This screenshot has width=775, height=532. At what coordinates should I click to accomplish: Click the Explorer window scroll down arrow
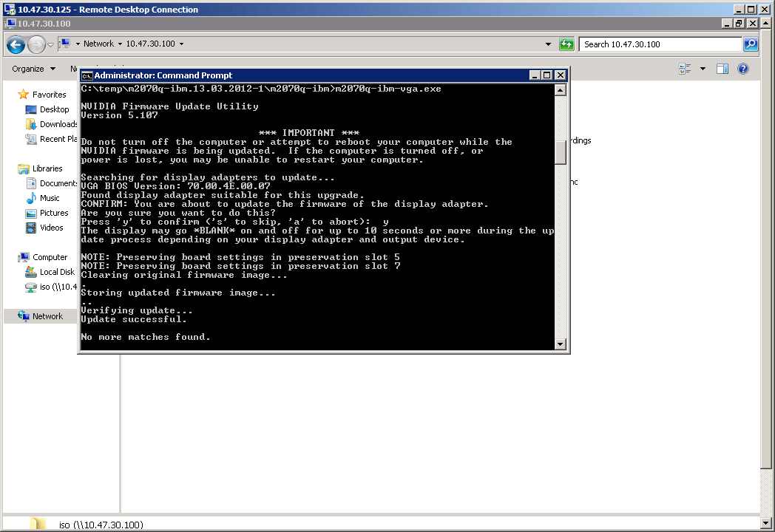pyautogui.click(x=765, y=523)
